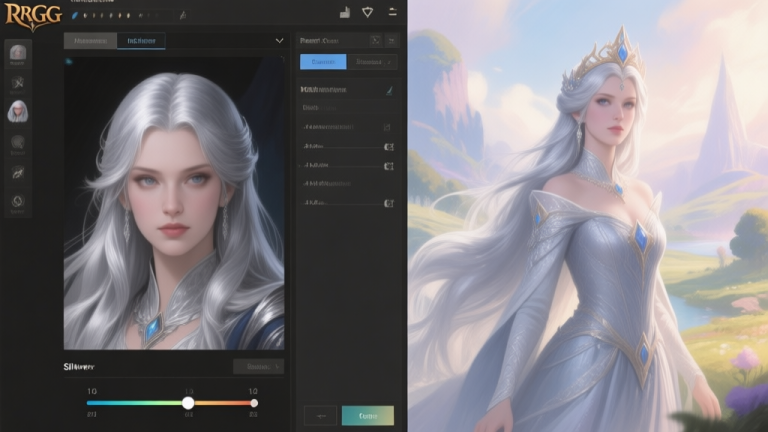Select the blue feather brush tool
This screenshot has width=768, height=432.
pos(74,16)
